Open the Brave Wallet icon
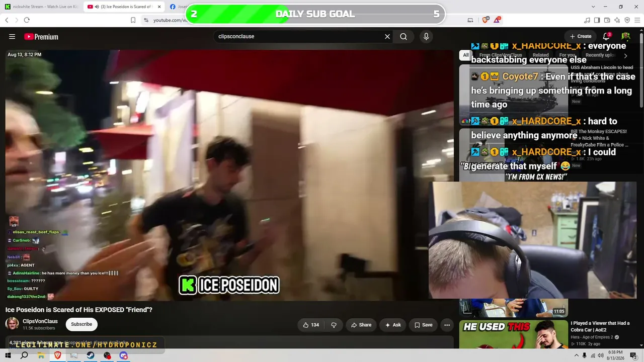 (x=607, y=20)
